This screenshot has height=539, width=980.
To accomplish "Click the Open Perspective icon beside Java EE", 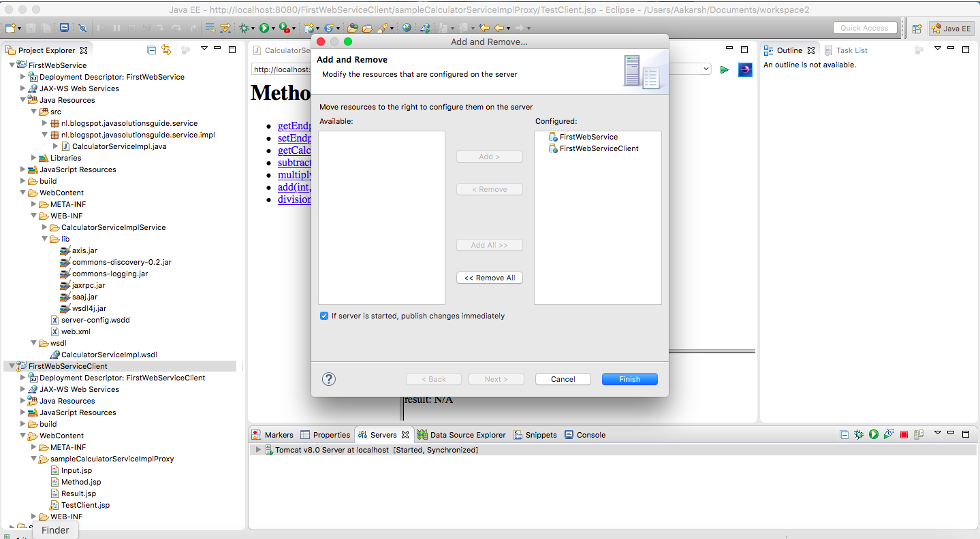I will (x=917, y=28).
